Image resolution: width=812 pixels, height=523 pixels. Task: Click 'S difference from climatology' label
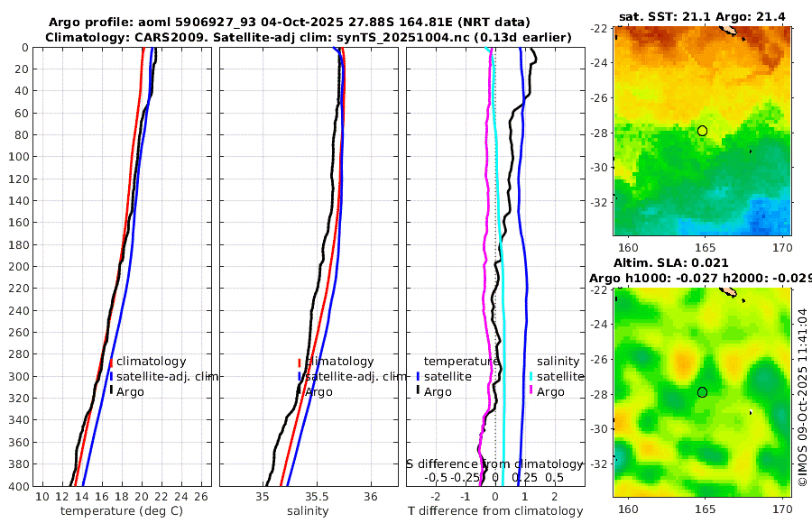[494, 463]
